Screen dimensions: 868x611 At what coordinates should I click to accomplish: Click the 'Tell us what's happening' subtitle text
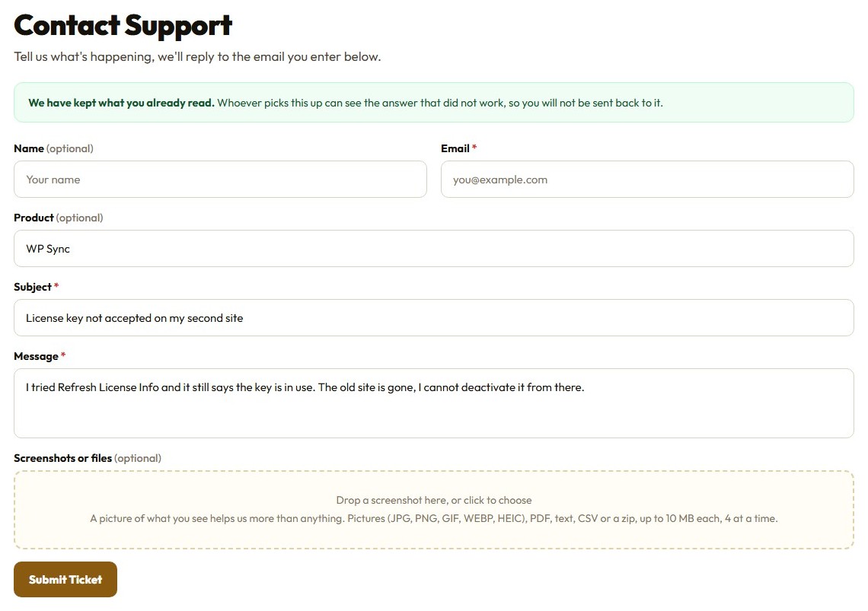point(197,56)
